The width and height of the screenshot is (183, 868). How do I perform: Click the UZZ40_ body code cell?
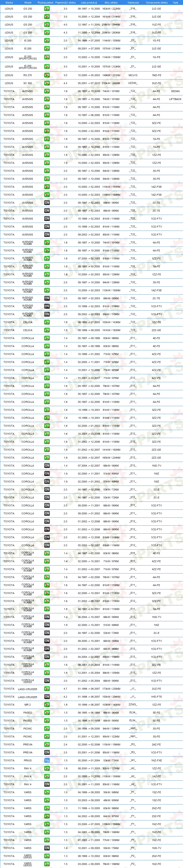click(x=133, y=83)
